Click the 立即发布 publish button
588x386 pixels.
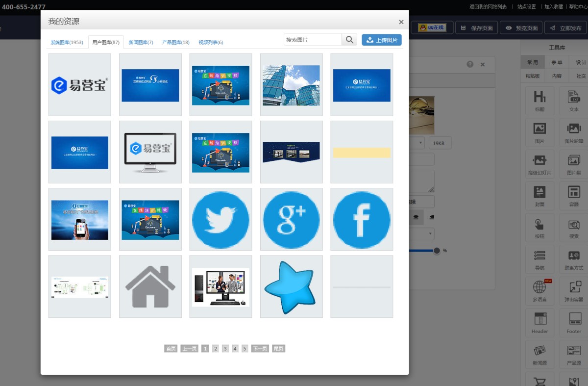click(565, 27)
